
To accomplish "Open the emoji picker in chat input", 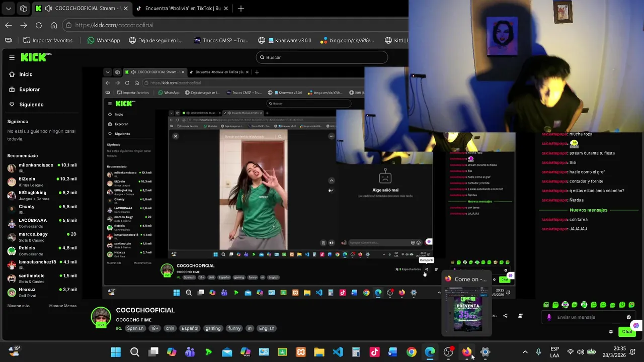I will (628, 317).
